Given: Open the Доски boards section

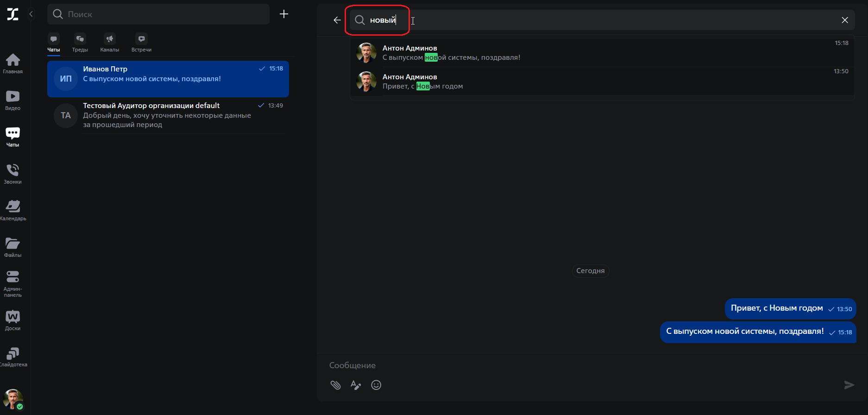Looking at the screenshot, I should pyautogui.click(x=13, y=320).
